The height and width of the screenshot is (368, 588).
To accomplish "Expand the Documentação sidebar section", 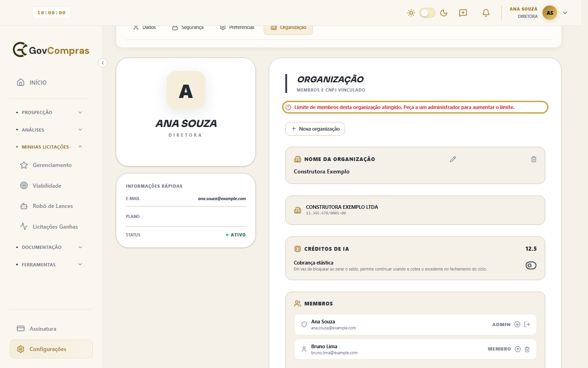I will tap(50, 247).
